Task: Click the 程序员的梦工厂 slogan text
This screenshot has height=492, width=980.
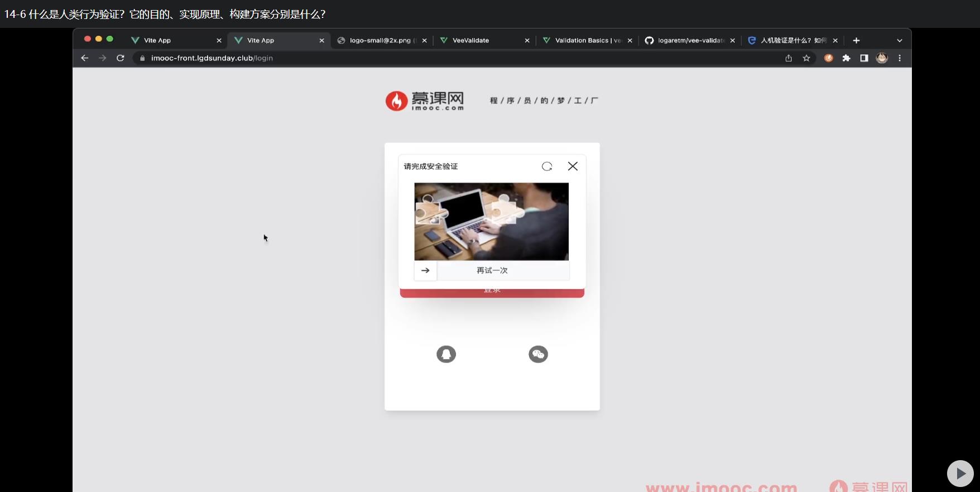Action: 544,101
